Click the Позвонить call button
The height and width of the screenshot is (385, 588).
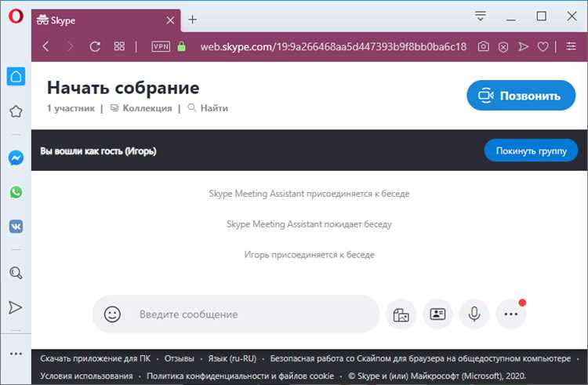(x=521, y=96)
